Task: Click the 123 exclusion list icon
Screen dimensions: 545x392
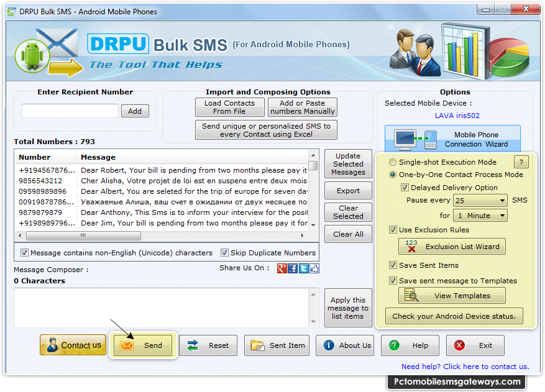Action: click(411, 246)
